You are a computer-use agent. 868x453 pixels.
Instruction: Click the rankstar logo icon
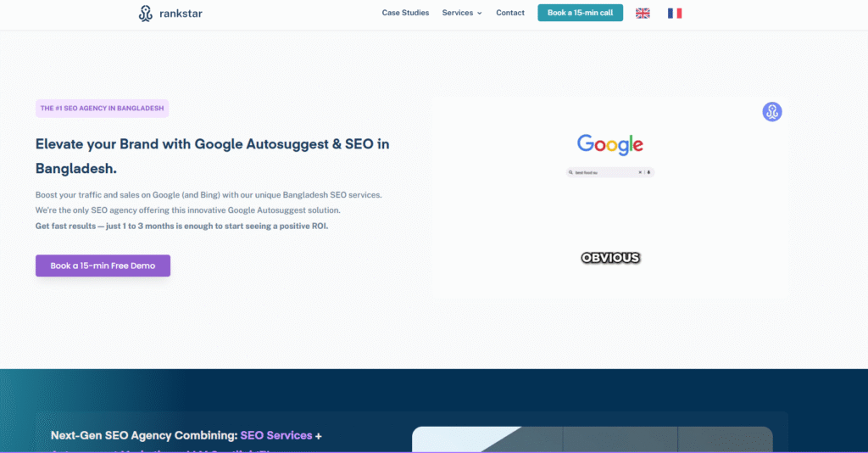146,14
